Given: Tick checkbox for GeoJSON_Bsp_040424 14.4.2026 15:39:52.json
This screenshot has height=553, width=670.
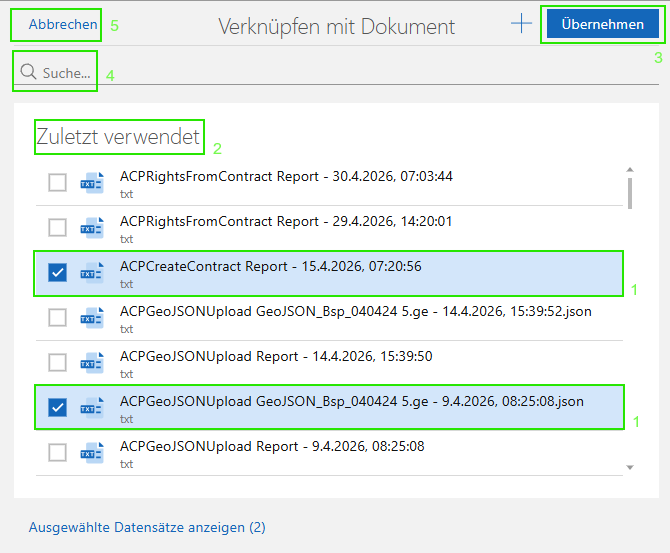Looking at the screenshot, I should pos(57,318).
